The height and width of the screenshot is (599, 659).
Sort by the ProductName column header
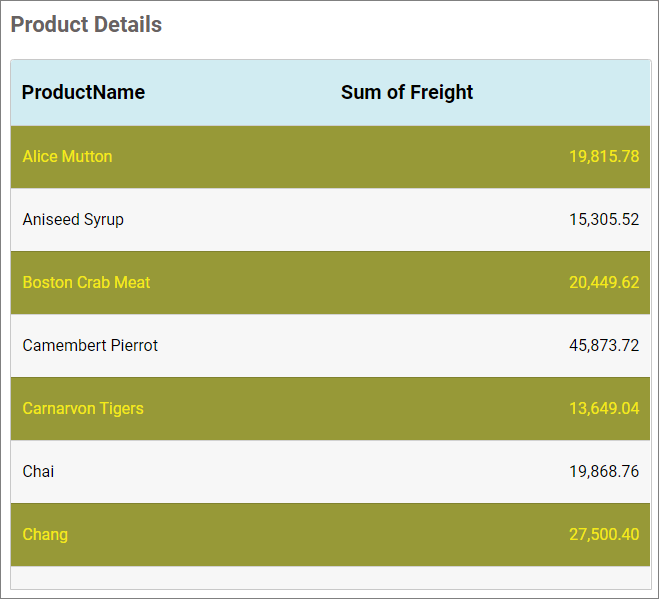(83, 92)
